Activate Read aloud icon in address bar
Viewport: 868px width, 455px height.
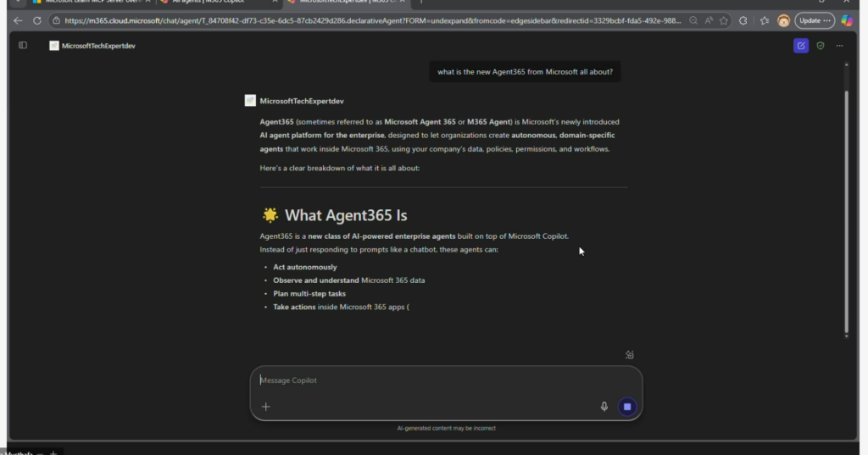point(709,20)
